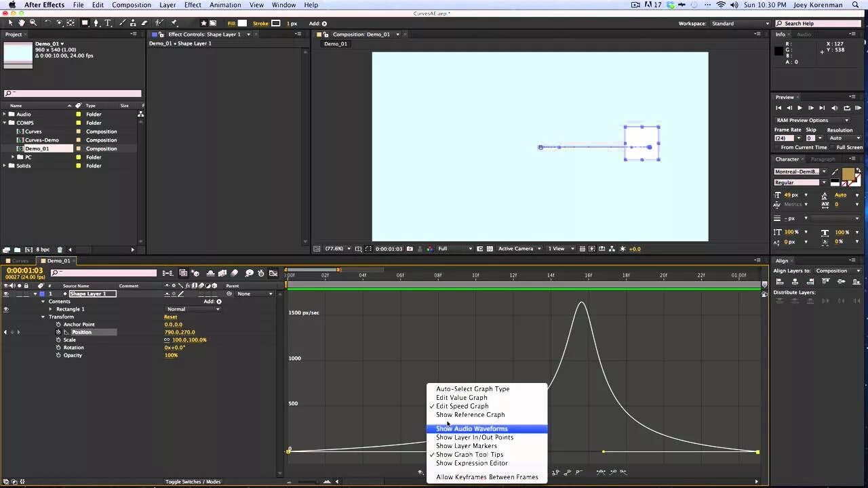868x488 pixels.
Task: Click the Position graph icon next to stopwatch
Action: [66, 332]
